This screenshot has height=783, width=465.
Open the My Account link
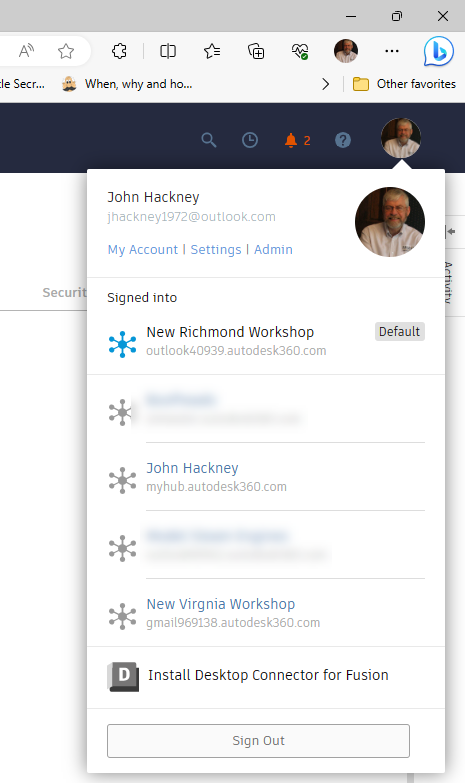coord(143,249)
